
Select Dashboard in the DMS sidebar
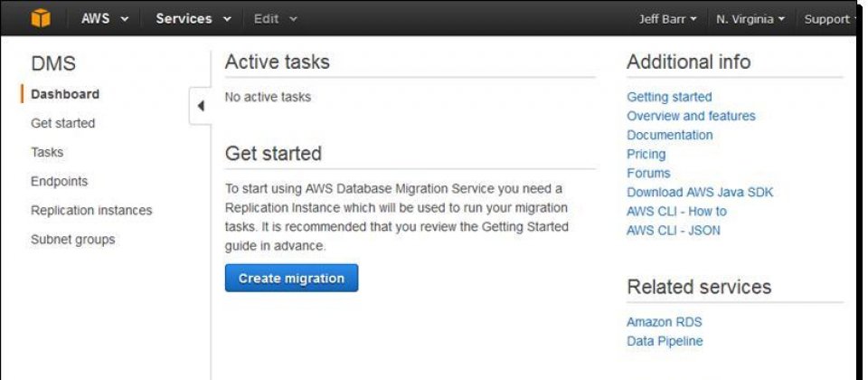pos(65,94)
